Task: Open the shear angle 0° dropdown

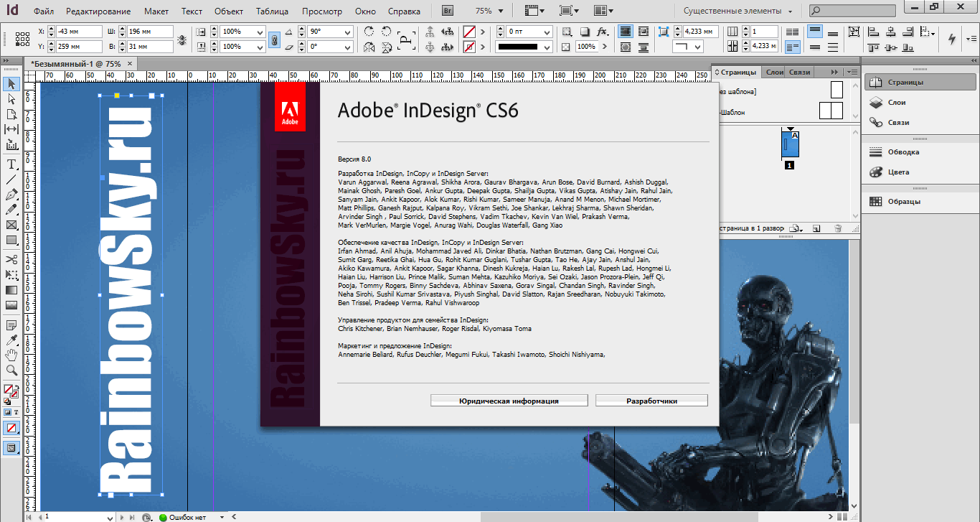Action: tap(348, 46)
